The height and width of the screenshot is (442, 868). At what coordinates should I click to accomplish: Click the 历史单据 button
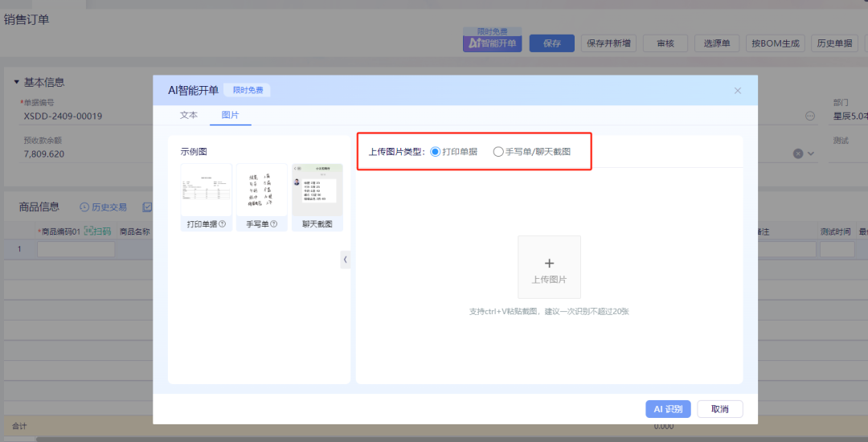tap(834, 43)
